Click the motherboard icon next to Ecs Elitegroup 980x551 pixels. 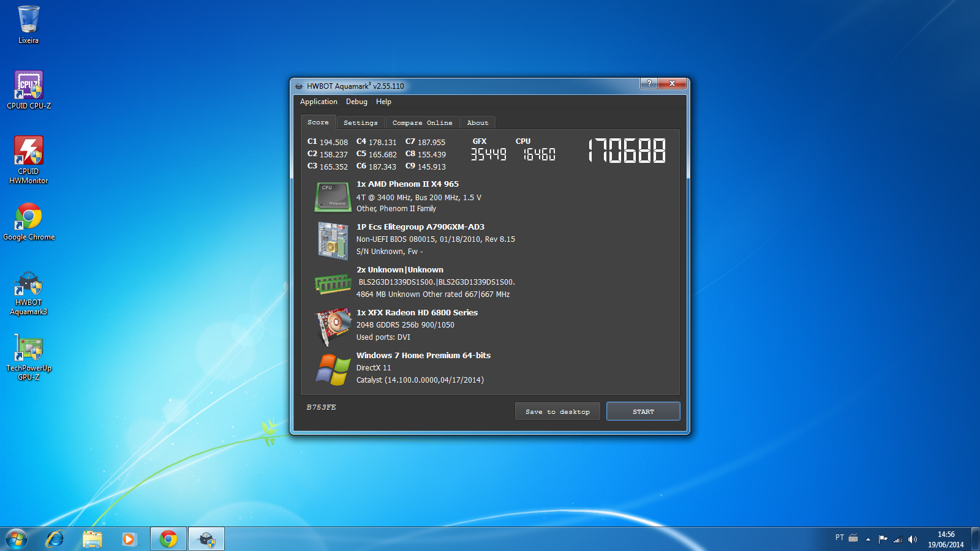(x=333, y=241)
